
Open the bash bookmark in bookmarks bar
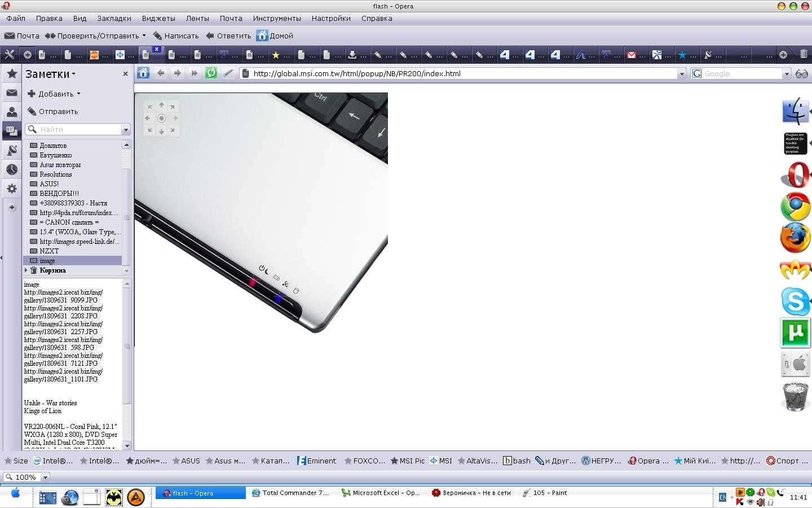(x=517, y=461)
